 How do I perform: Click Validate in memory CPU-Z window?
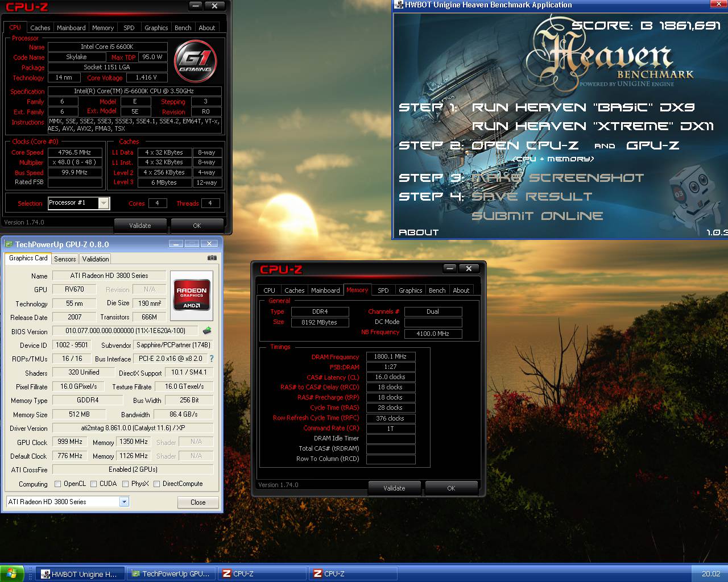(x=394, y=488)
